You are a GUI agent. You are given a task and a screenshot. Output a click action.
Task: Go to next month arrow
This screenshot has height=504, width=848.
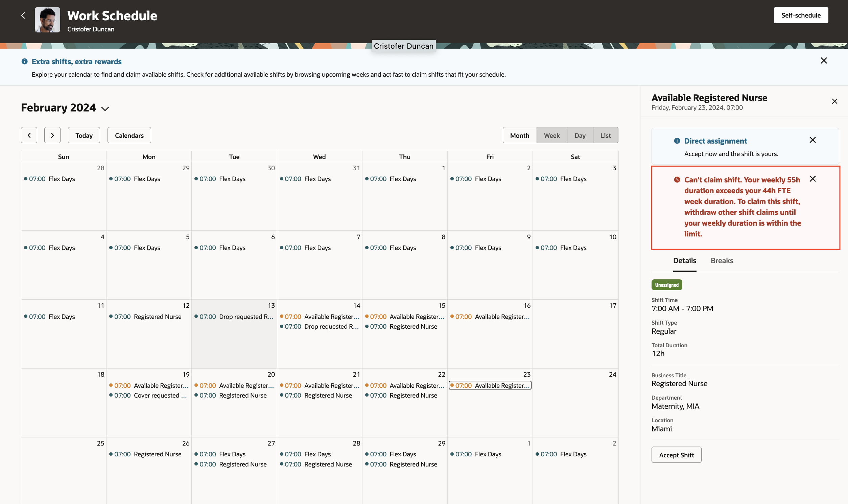point(52,135)
